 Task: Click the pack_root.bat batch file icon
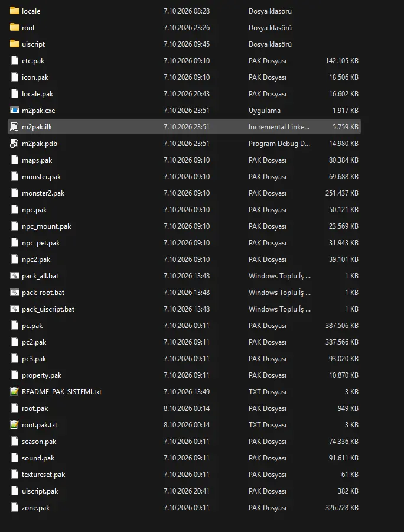tap(15, 293)
